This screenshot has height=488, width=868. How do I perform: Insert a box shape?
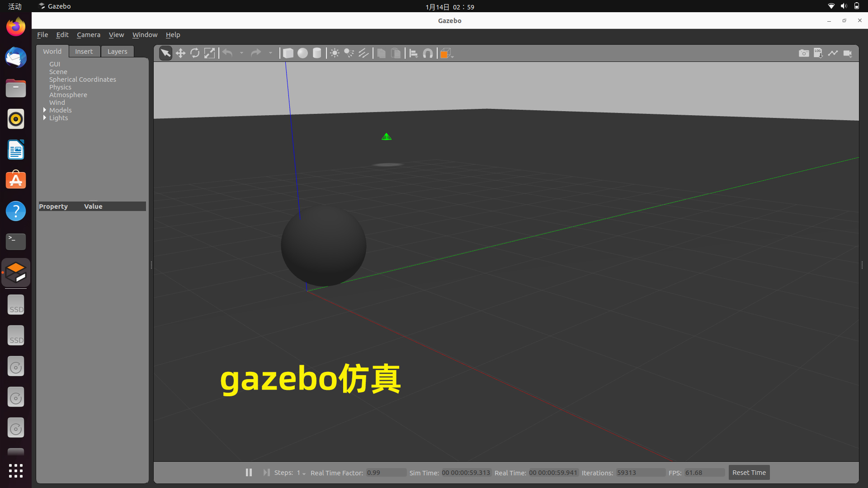point(288,53)
